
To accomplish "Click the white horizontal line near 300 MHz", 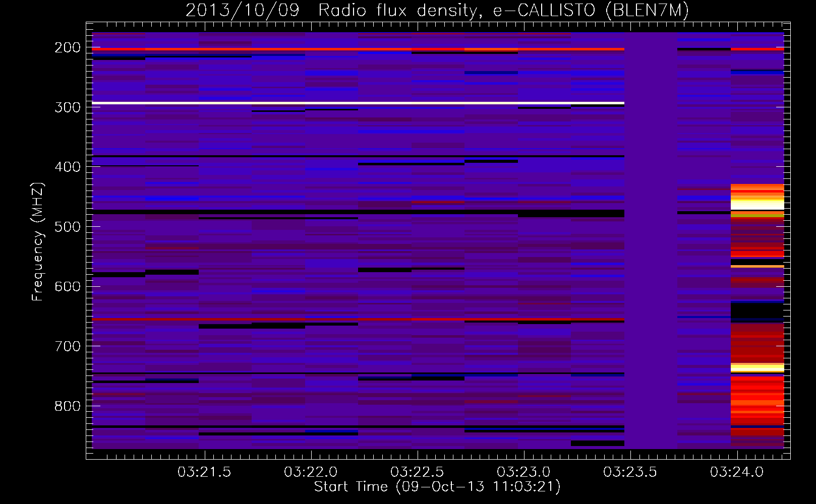I will click(358, 103).
